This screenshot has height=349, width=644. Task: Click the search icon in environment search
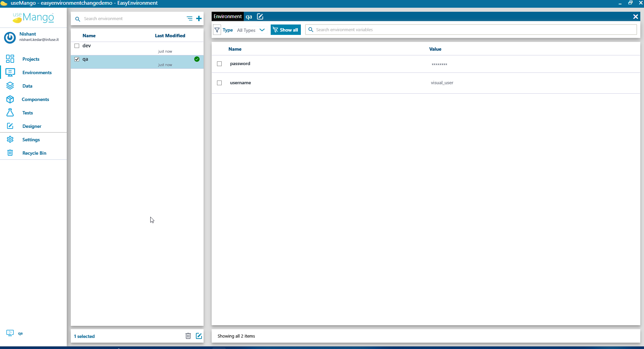(77, 19)
